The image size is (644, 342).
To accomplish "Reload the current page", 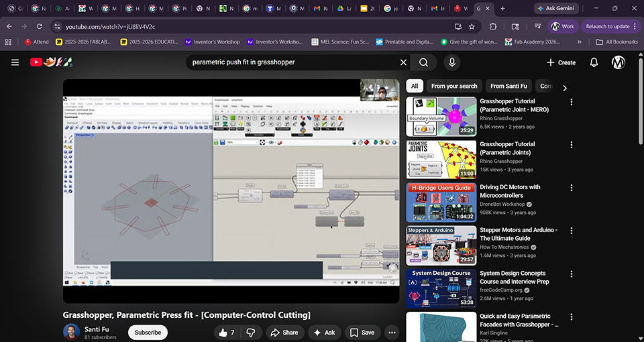I will [x=40, y=26].
